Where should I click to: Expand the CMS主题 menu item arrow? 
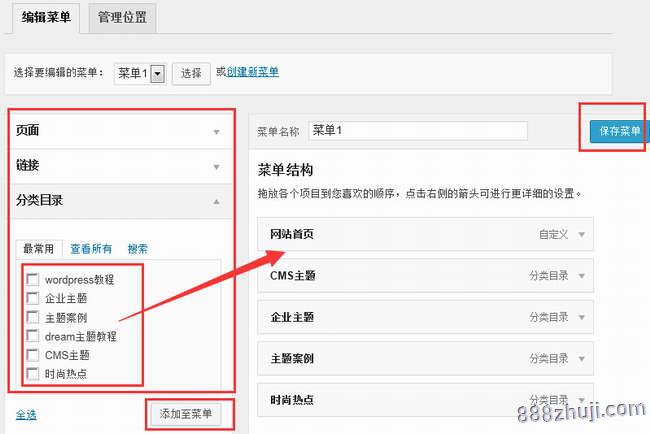(582, 276)
